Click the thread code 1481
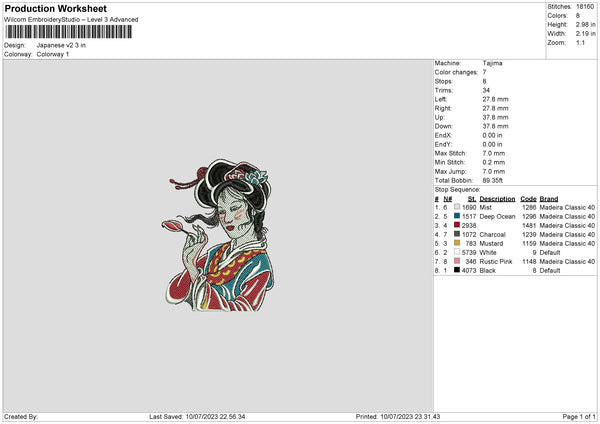Image resolution: width=600 pixels, height=424 pixels. click(529, 225)
